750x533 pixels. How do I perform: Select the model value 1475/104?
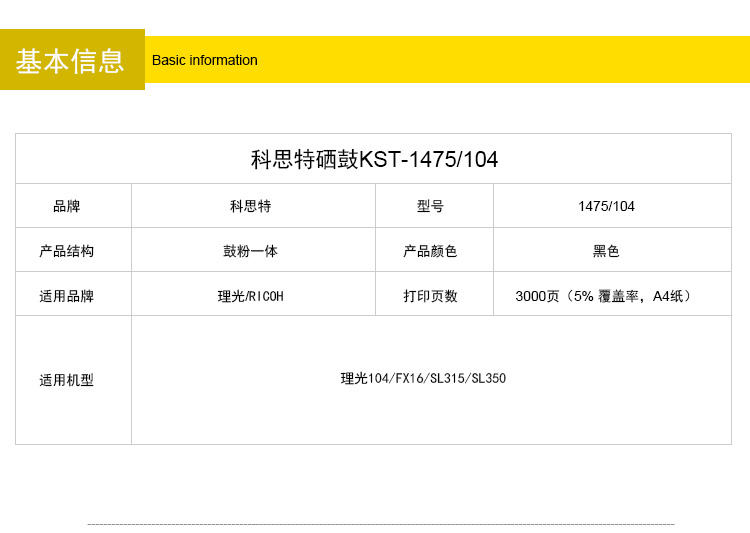click(x=606, y=206)
